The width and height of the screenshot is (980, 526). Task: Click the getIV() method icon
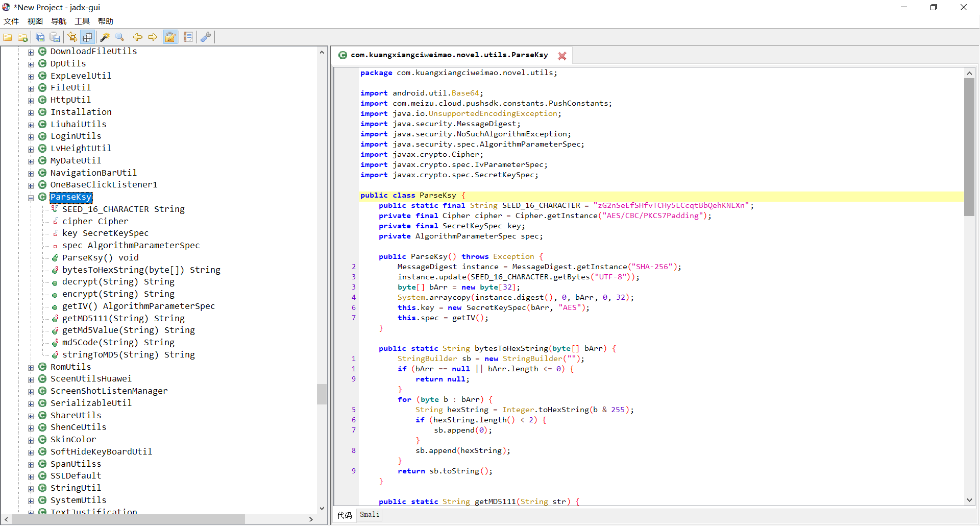55,307
